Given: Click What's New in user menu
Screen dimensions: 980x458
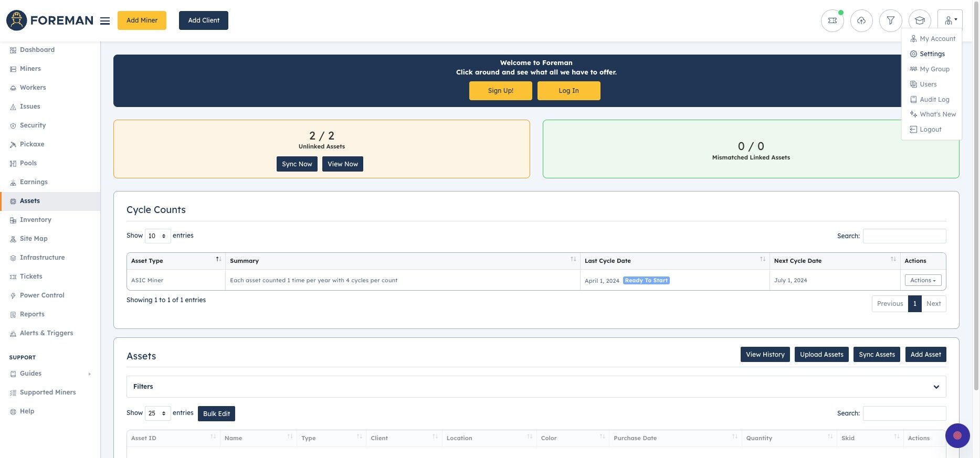Looking at the screenshot, I should click(932, 114).
